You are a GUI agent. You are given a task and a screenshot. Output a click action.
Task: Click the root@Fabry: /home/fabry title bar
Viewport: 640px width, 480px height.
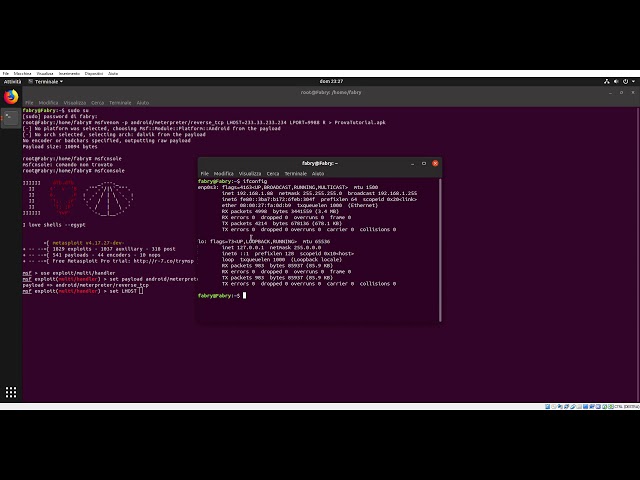click(331, 93)
